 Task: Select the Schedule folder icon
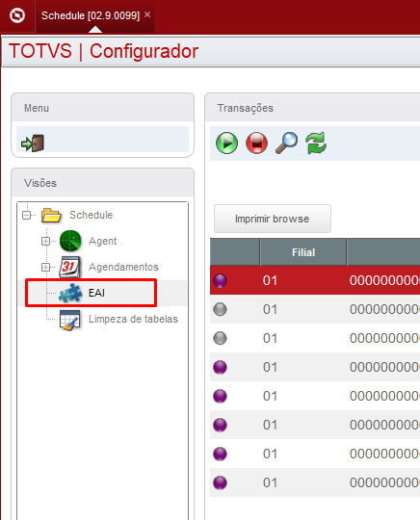[x=51, y=216]
